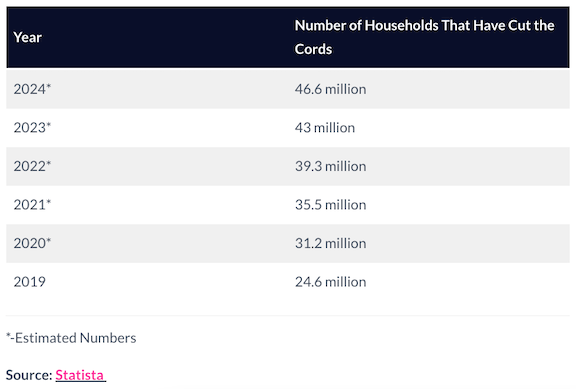
Task: Click the Estimated Numbers footnote text
Action: tap(71, 338)
